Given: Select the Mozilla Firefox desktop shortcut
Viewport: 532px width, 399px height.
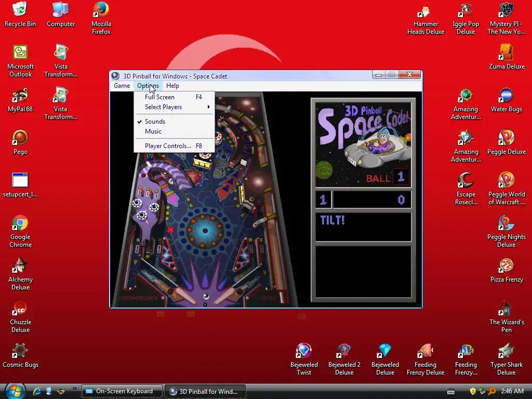Looking at the screenshot, I should 101,18.
